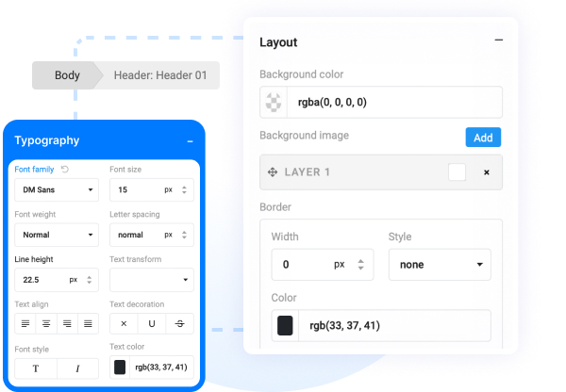This screenshot has width=566, height=392.
Task: Click the Font size px unit
Action: (168, 189)
